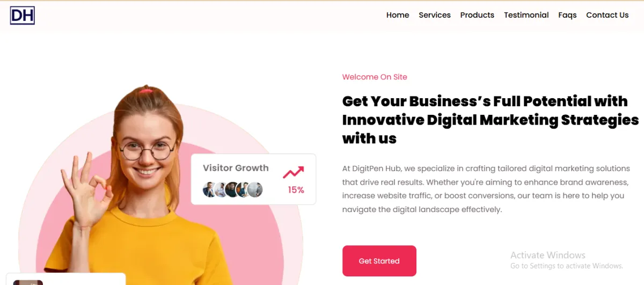The image size is (644, 285).
Task: Click the Get Started button
Action: point(379,261)
